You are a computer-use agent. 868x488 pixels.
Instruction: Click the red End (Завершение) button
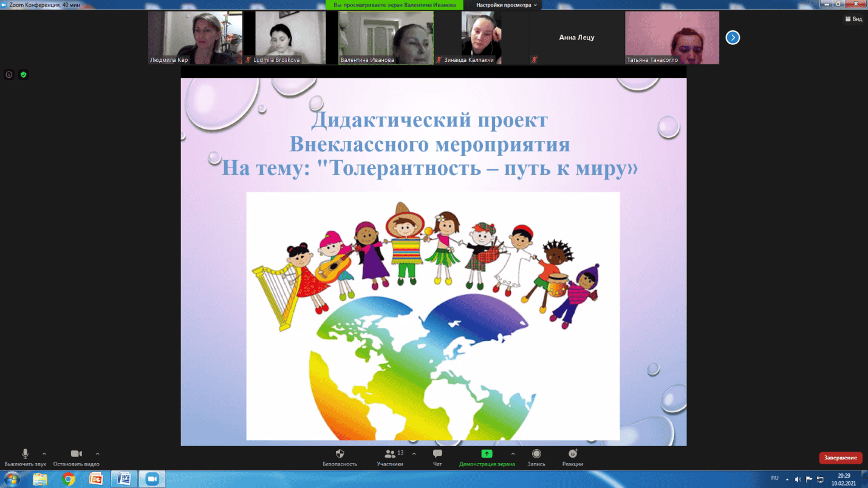[840, 458]
